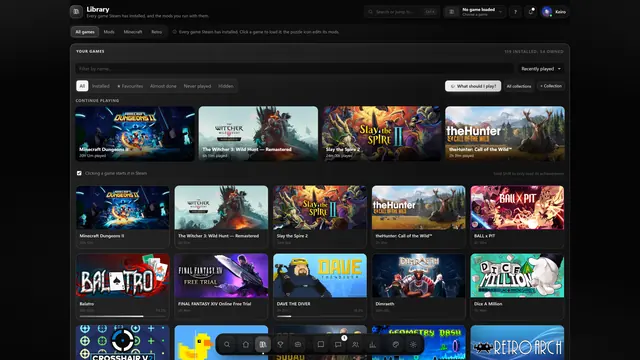Select the RetroArch card
This screenshot has height=360, width=640.
[517, 342]
